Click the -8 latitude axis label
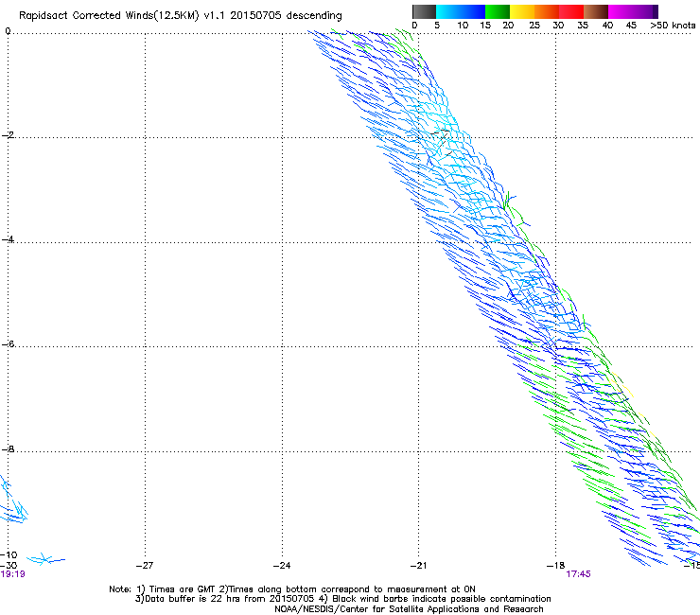700x615 pixels. (8, 448)
